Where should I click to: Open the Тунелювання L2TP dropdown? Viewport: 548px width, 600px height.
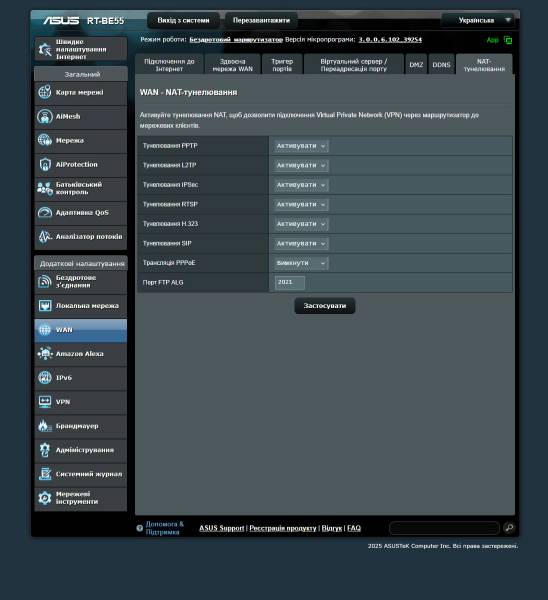pyautogui.click(x=301, y=165)
